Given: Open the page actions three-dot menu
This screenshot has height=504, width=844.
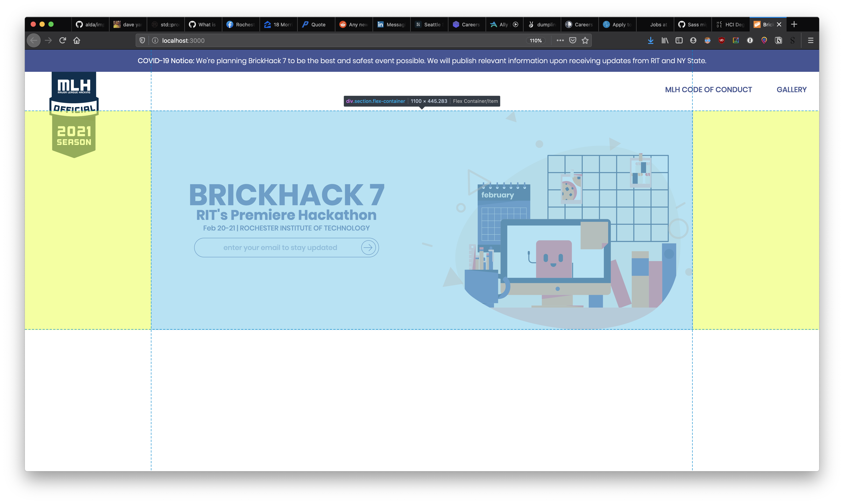Looking at the screenshot, I should tap(560, 40).
